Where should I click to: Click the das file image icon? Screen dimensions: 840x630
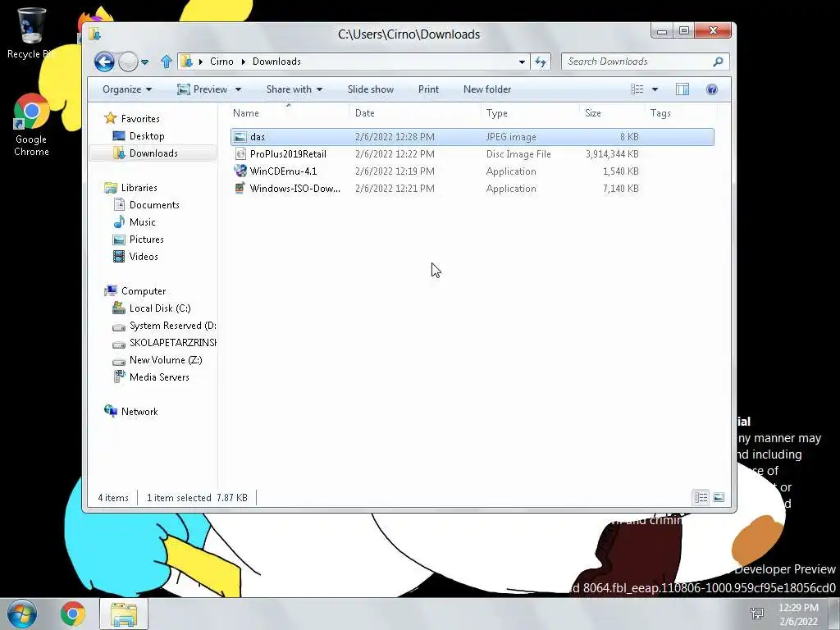coord(240,137)
